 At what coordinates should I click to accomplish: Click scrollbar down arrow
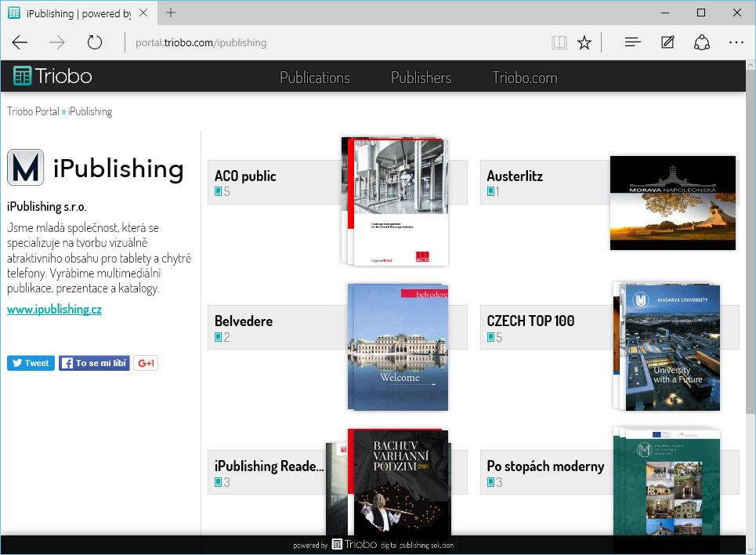click(x=751, y=550)
